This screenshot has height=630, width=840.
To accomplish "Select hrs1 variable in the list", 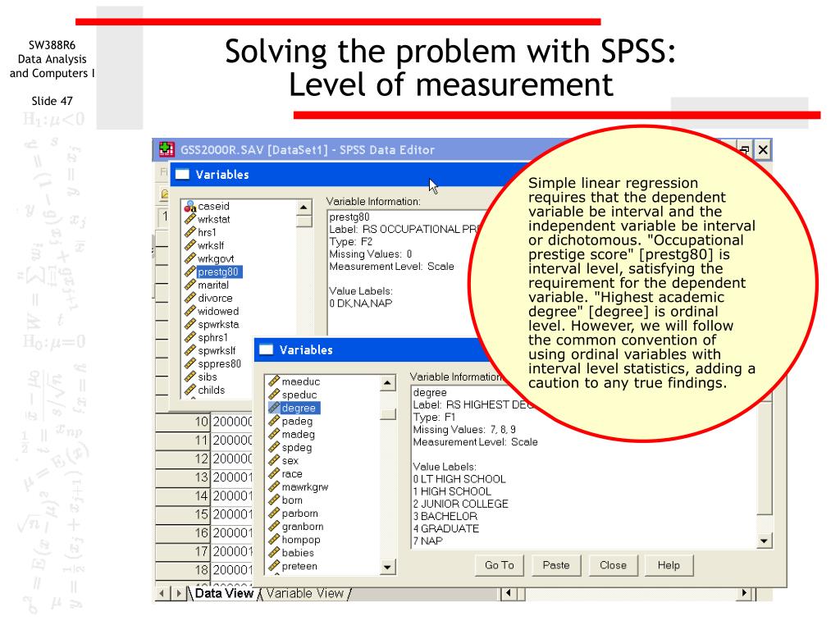I will [x=207, y=232].
